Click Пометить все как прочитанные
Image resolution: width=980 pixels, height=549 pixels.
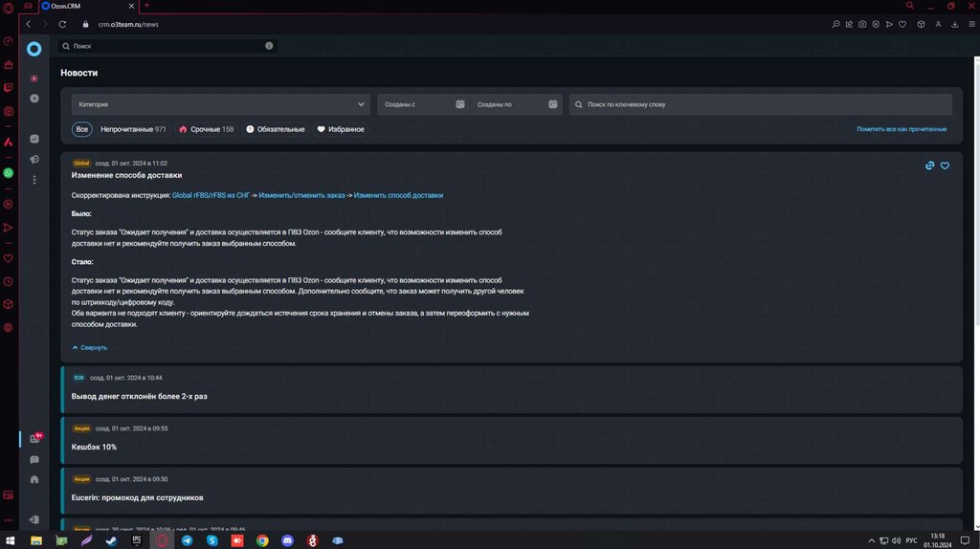(x=902, y=129)
